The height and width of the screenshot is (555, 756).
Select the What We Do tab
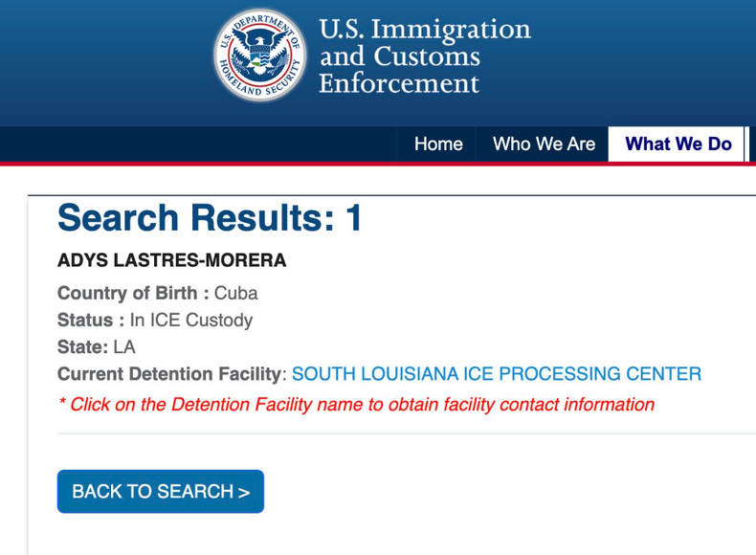click(x=678, y=144)
